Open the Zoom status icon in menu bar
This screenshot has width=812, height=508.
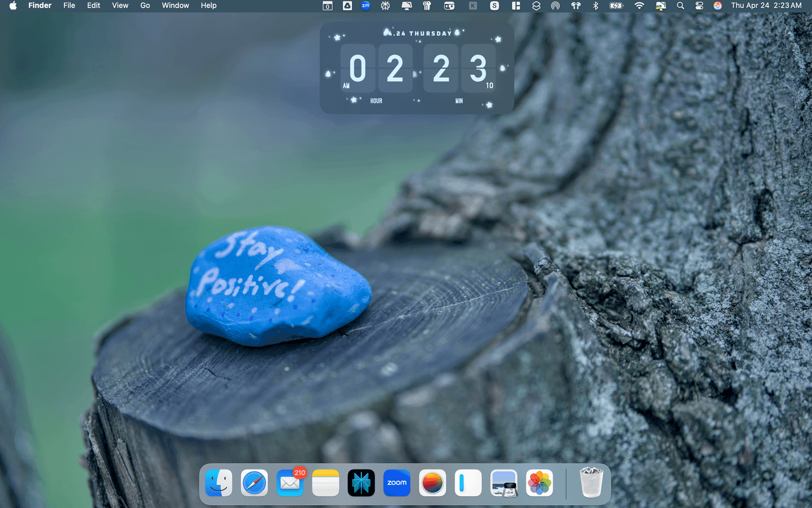click(366, 6)
